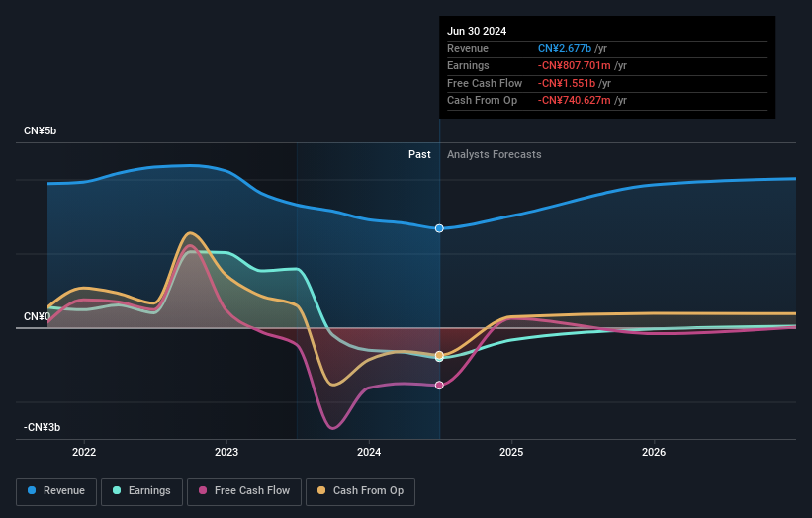Click the Cash From Op label in tooltip
This screenshot has height=518, width=812.
coord(482,101)
